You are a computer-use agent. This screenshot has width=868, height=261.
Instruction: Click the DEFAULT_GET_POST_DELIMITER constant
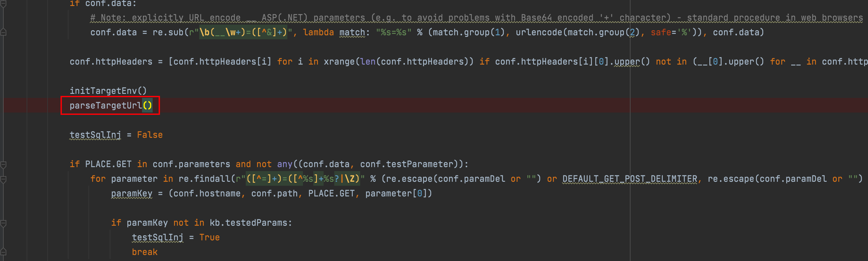tap(630, 179)
